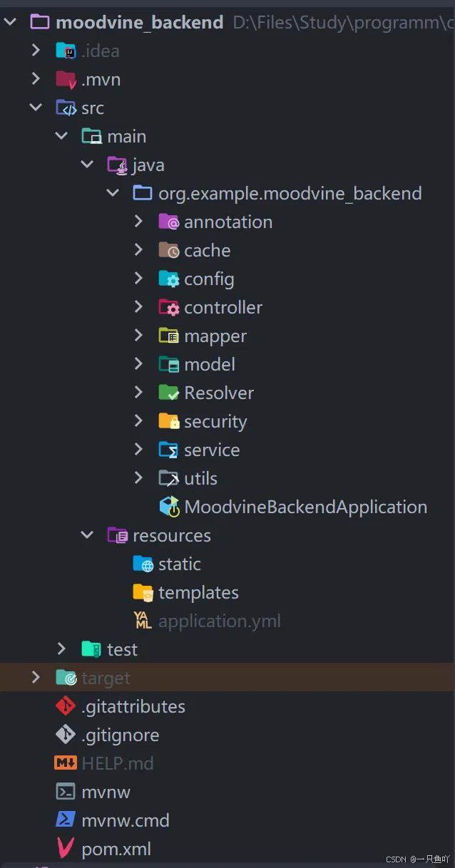The width and height of the screenshot is (455, 868).
Task: Click the Git icon next to .gitattributes
Action: coord(66,706)
